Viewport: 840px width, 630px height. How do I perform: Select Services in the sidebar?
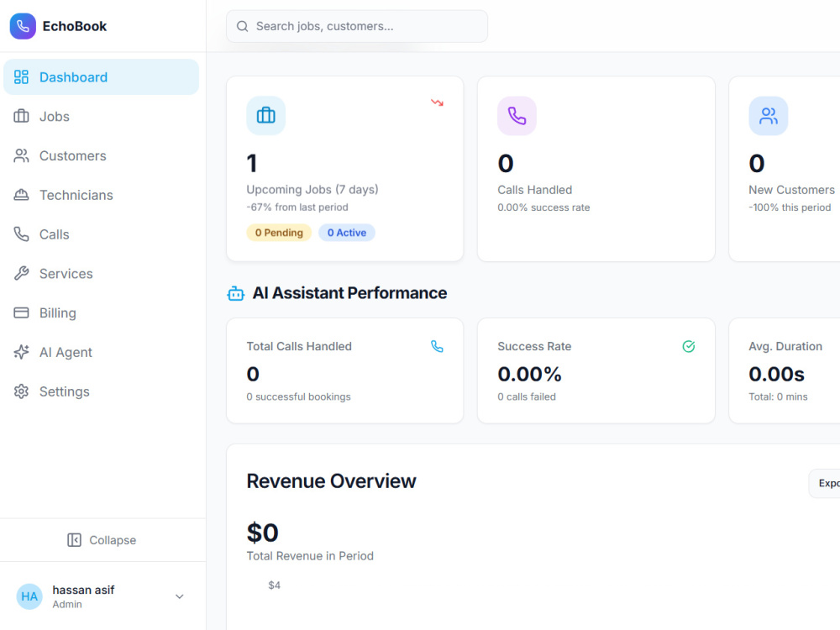[102, 274]
